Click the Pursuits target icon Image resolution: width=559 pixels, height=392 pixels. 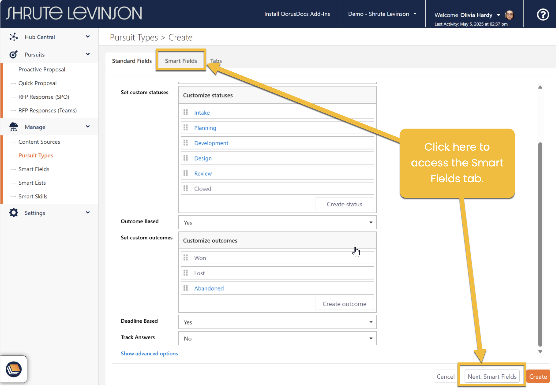14,54
